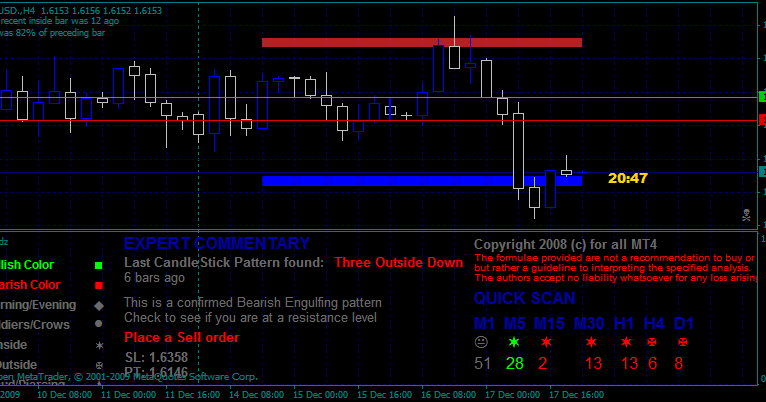Screen dimensions: 766x402
Task: Click the red number 13 under M30
Action: (x=594, y=363)
